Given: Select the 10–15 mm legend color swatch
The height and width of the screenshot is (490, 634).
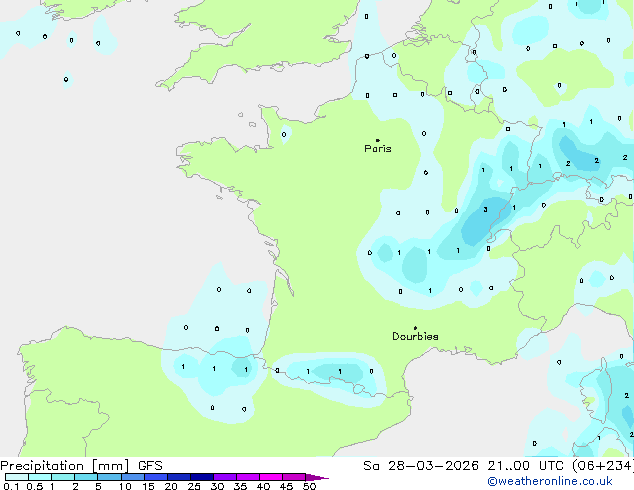Looking at the screenshot, I should click(133, 477).
